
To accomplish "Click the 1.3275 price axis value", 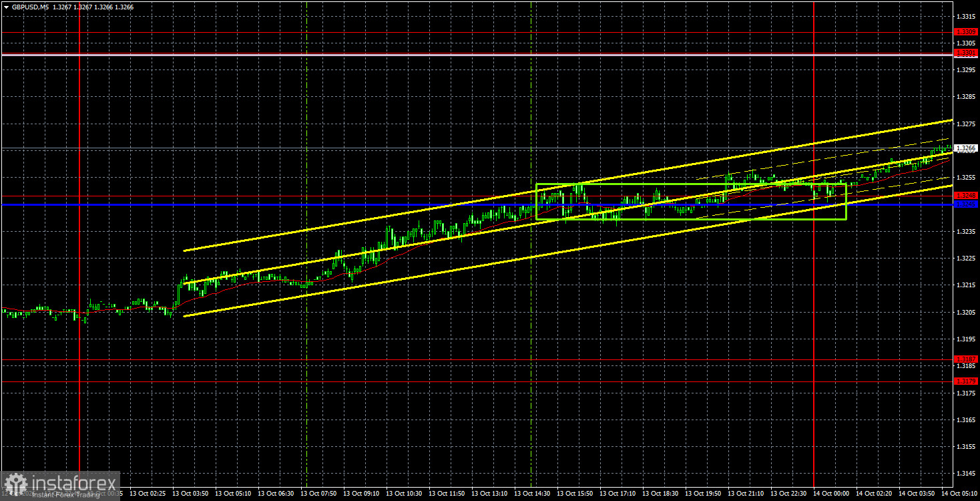I will pyautogui.click(x=966, y=124).
